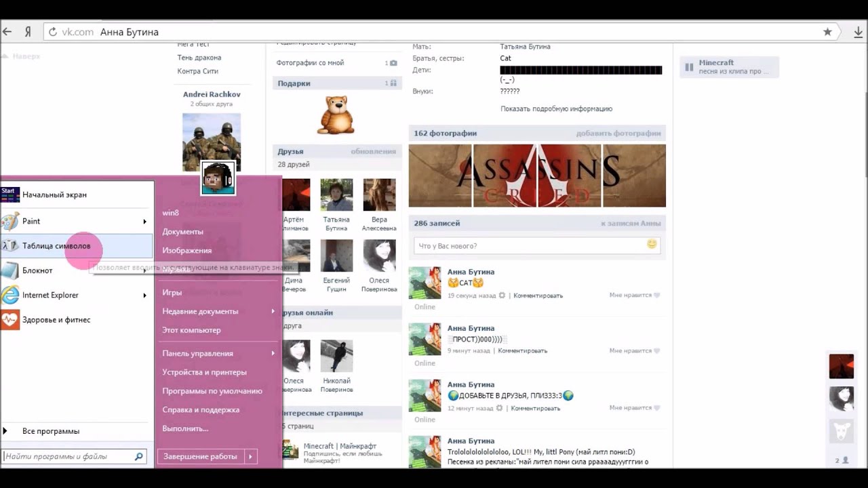This screenshot has width=868, height=488.
Task: Expand Панель управления submenu
Action: coord(273,354)
